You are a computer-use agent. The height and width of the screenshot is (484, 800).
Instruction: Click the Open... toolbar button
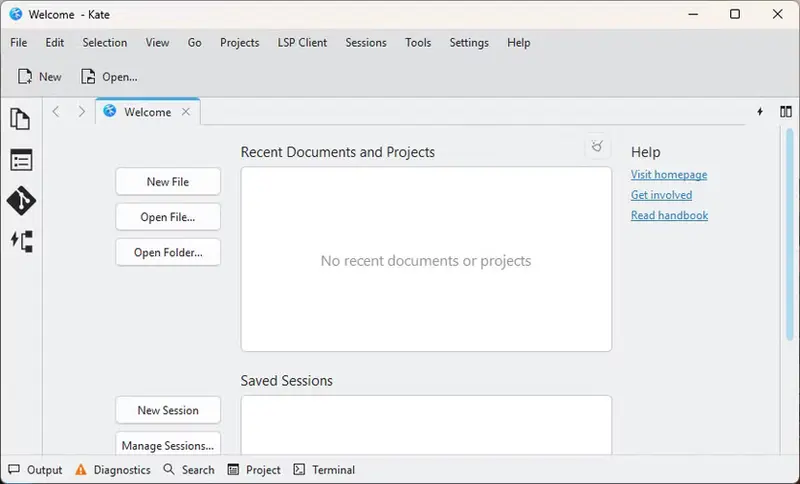coord(109,77)
